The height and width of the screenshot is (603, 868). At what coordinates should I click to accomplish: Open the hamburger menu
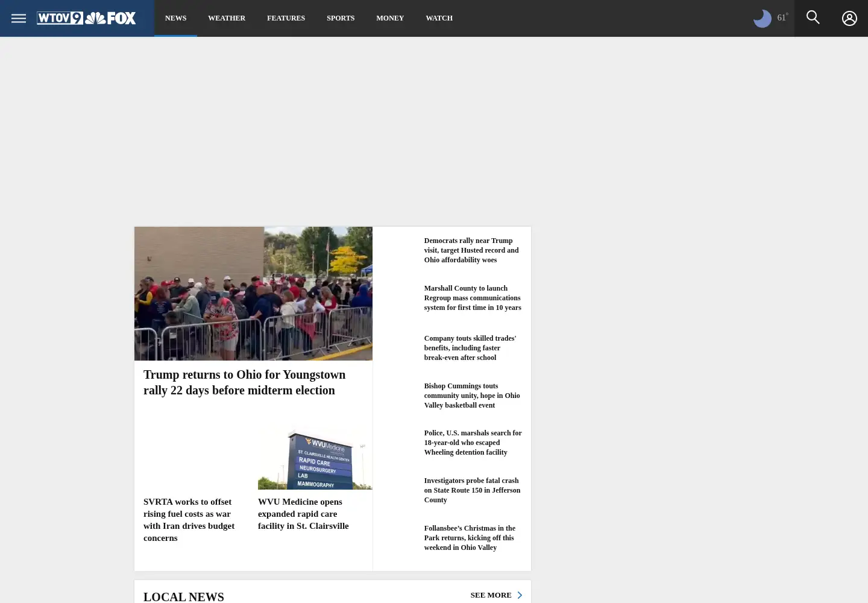[19, 18]
